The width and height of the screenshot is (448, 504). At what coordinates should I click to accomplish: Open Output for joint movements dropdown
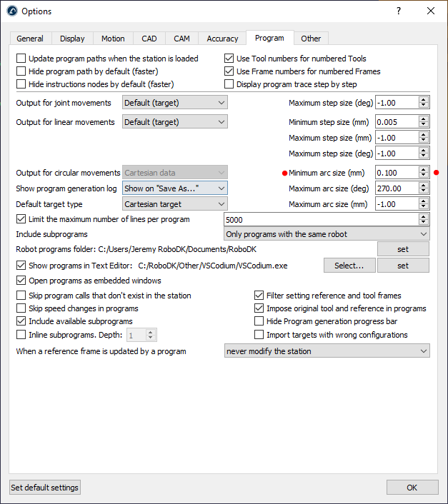tap(174, 103)
